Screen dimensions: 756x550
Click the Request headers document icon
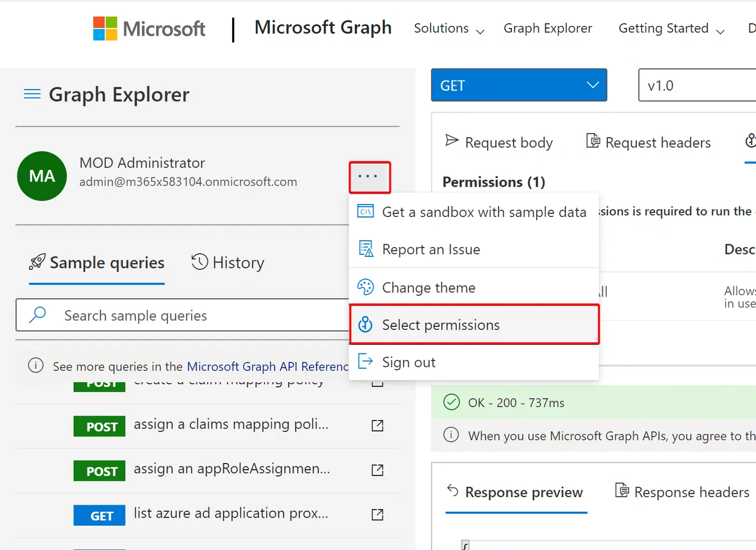tap(593, 141)
